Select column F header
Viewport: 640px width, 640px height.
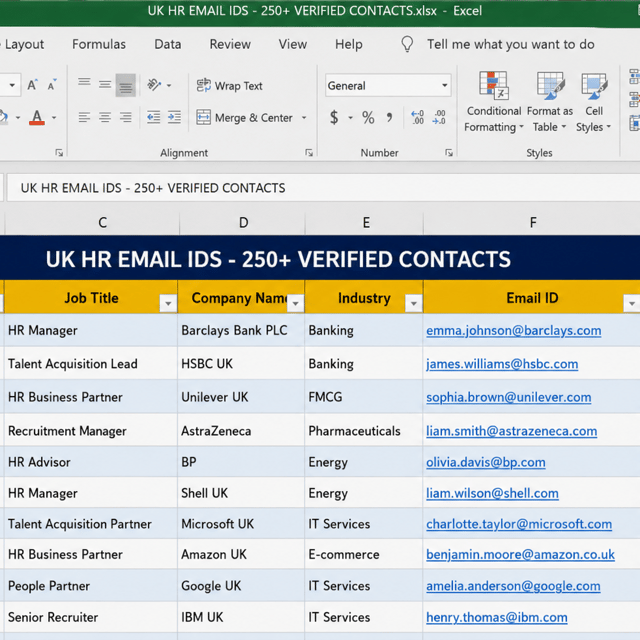click(532, 222)
